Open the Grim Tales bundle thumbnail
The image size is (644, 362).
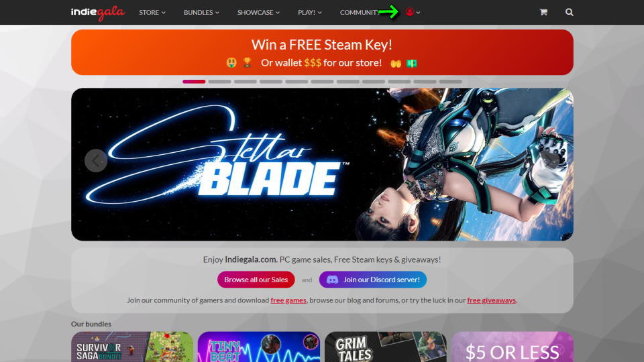(385, 347)
